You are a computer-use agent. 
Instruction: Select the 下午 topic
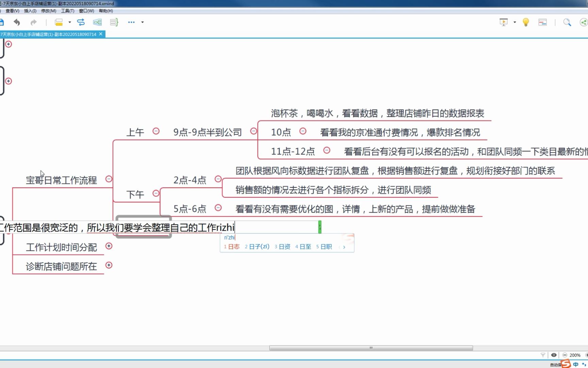(135, 195)
